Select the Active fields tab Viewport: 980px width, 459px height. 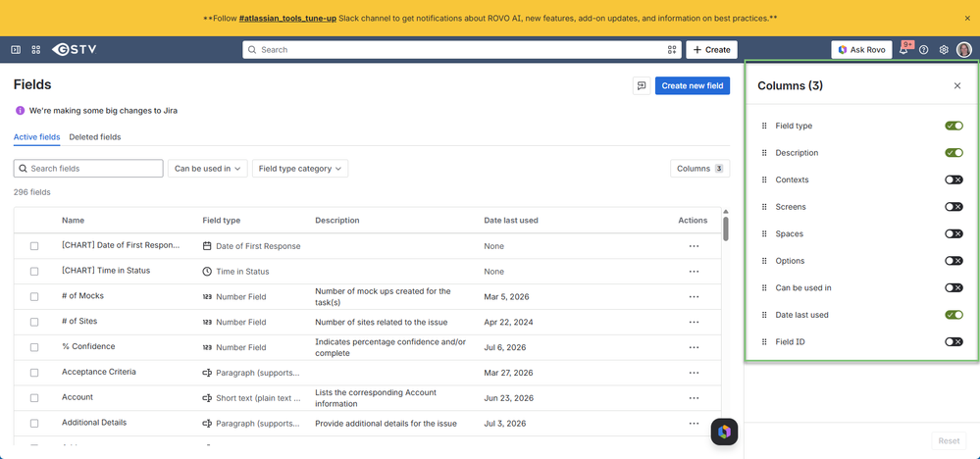[x=37, y=136]
